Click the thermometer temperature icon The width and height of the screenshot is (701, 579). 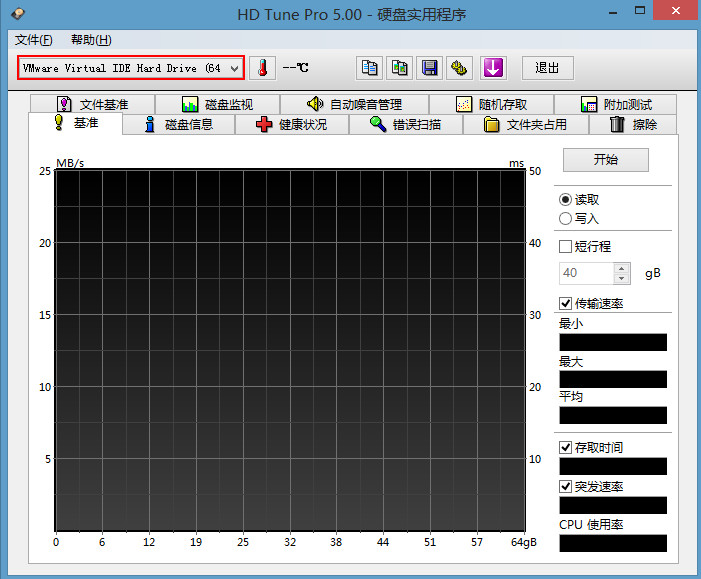point(262,68)
